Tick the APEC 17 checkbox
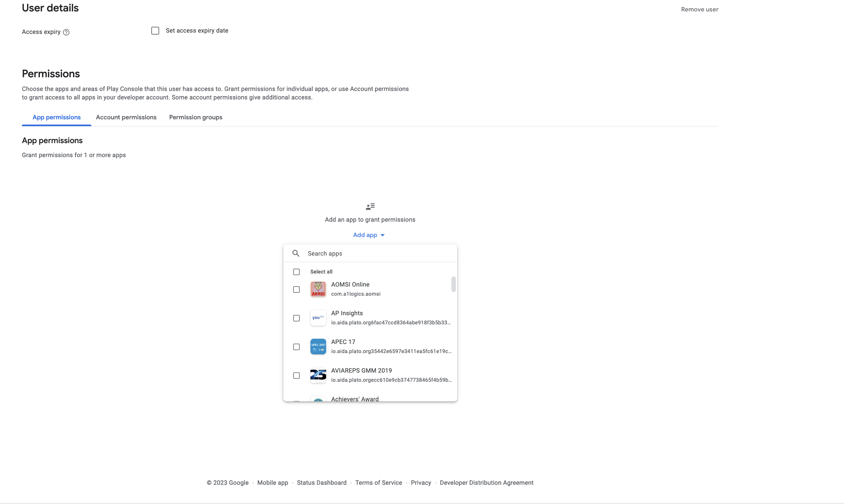 pyautogui.click(x=296, y=347)
